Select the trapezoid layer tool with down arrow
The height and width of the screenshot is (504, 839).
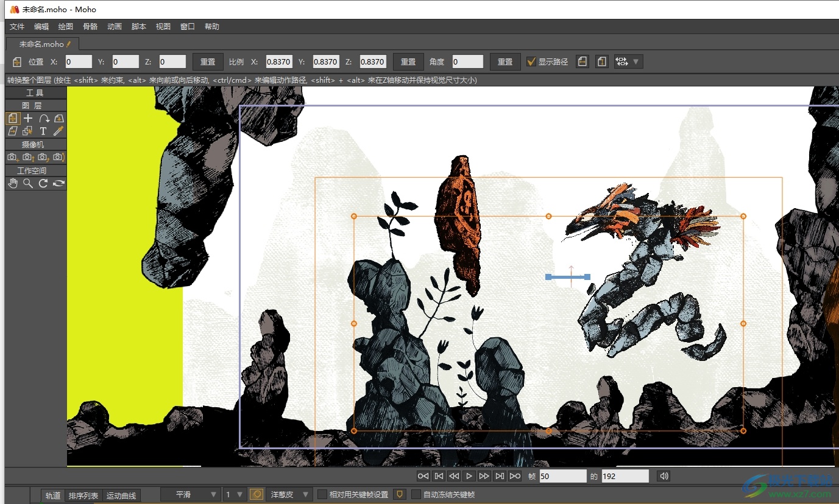pos(58,118)
